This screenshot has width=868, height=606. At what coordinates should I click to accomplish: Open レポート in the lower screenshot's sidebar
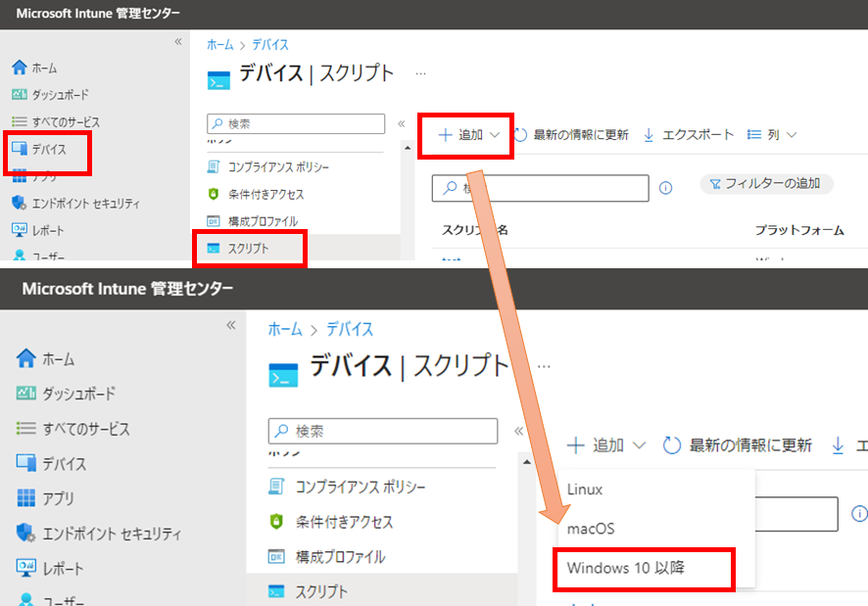pos(50,568)
